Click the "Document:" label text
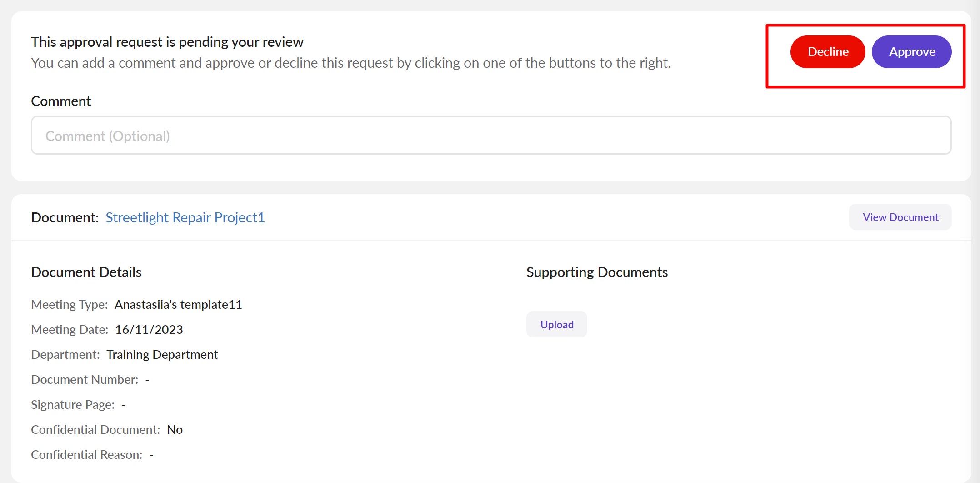The image size is (980, 483). (65, 217)
